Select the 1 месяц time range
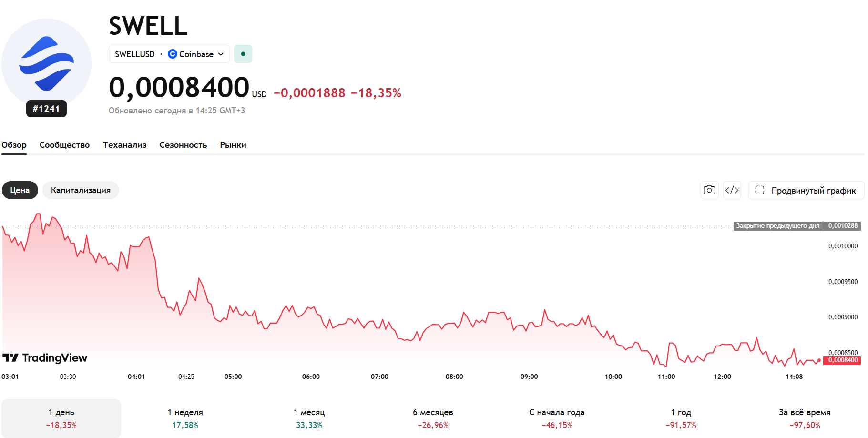The width and height of the screenshot is (868, 438). click(x=309, y=418)
